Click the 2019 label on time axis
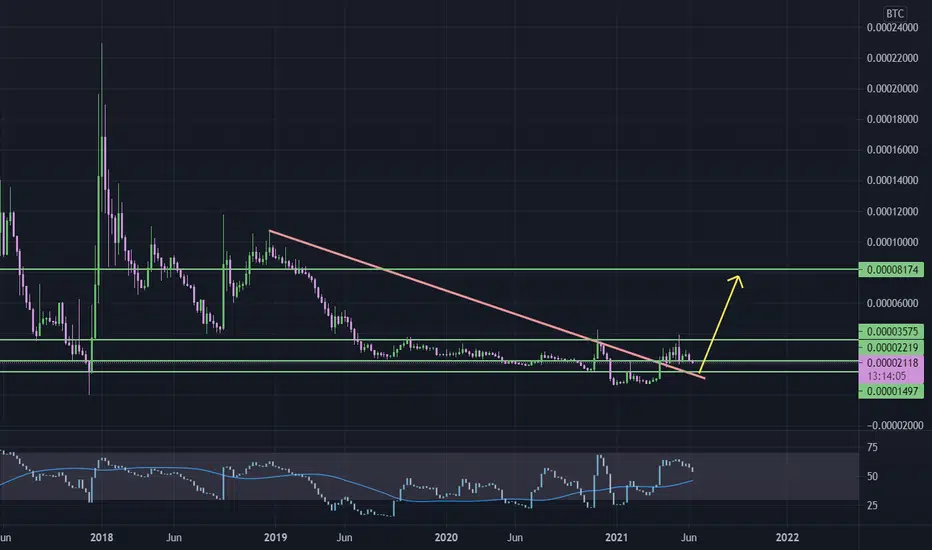The width and height of the screenshot is (932, 550). click(x=275, y=538)
